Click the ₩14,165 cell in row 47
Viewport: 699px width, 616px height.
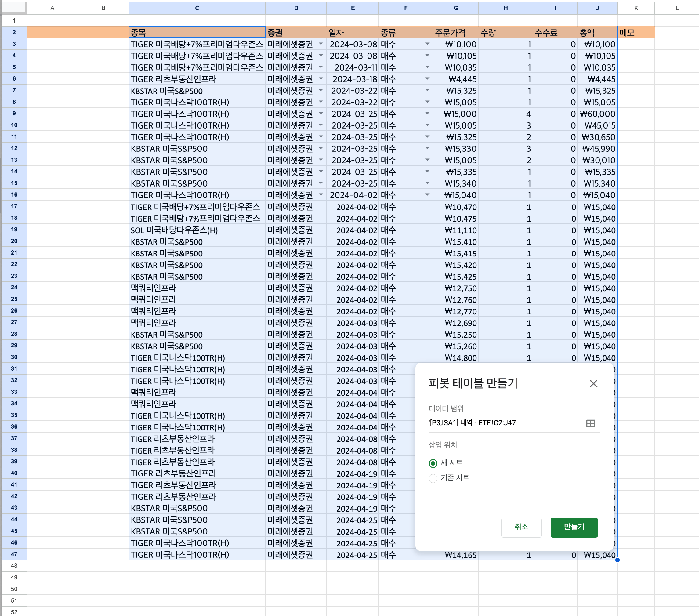point(456,555)
